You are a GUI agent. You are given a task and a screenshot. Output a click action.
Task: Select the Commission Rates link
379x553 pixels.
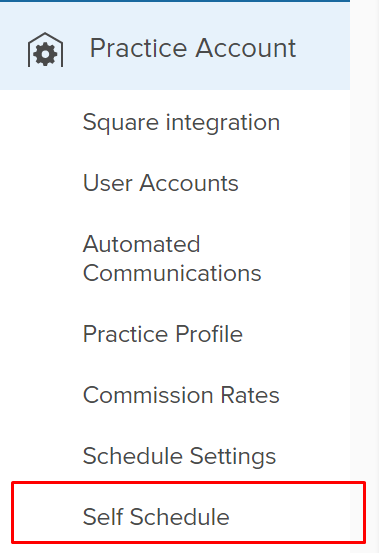click(x=181, y=395)
